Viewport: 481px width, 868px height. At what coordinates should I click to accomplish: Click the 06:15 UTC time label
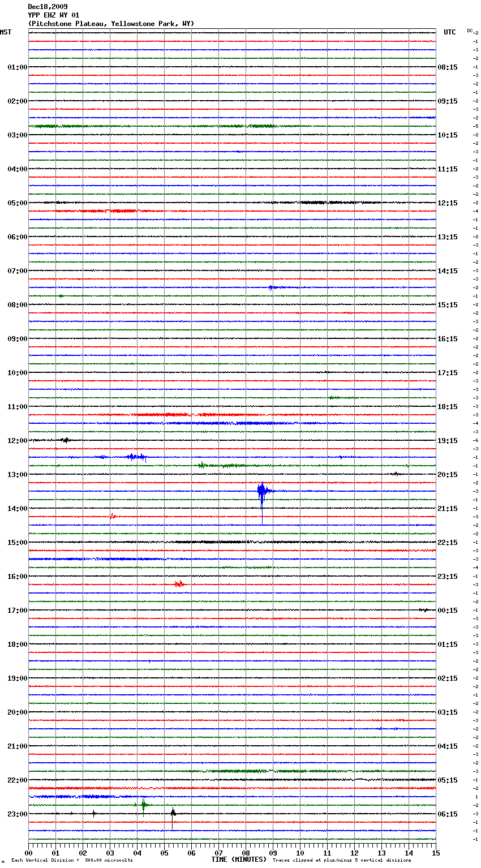click(448, 814)
